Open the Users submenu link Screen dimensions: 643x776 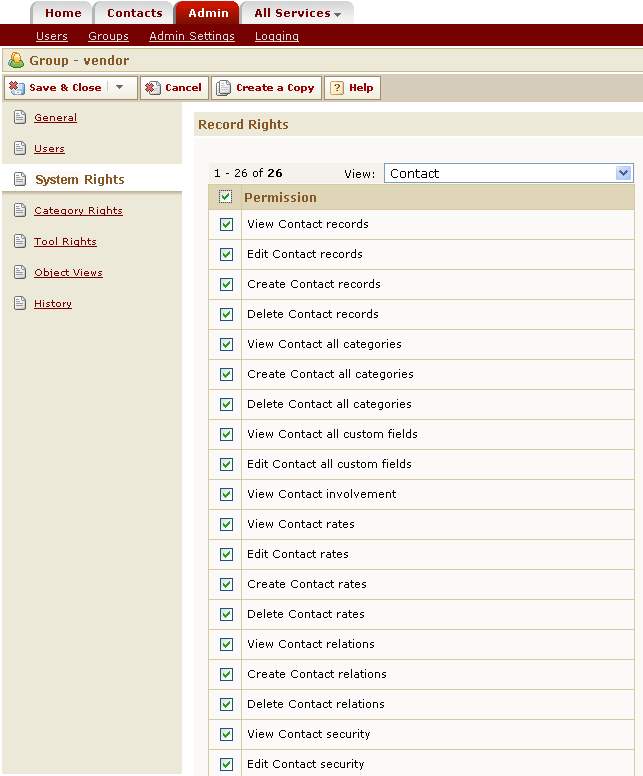click(x=51, y=36)
